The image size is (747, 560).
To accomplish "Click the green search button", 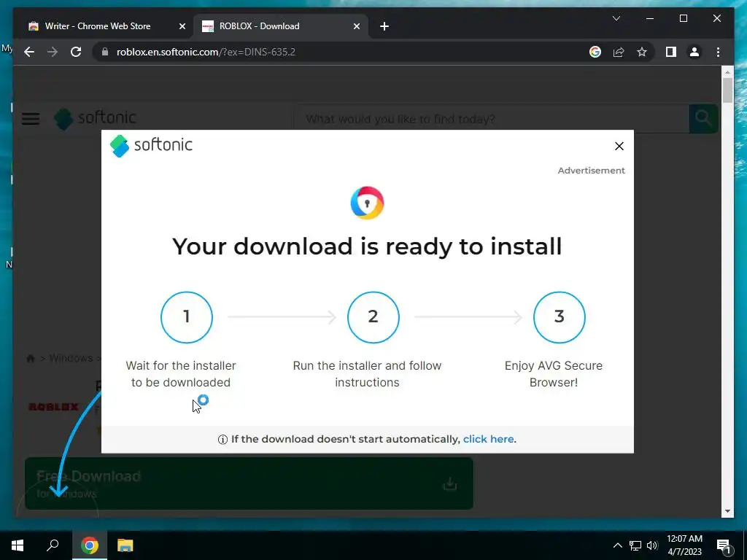I will (x=703, y=119).
